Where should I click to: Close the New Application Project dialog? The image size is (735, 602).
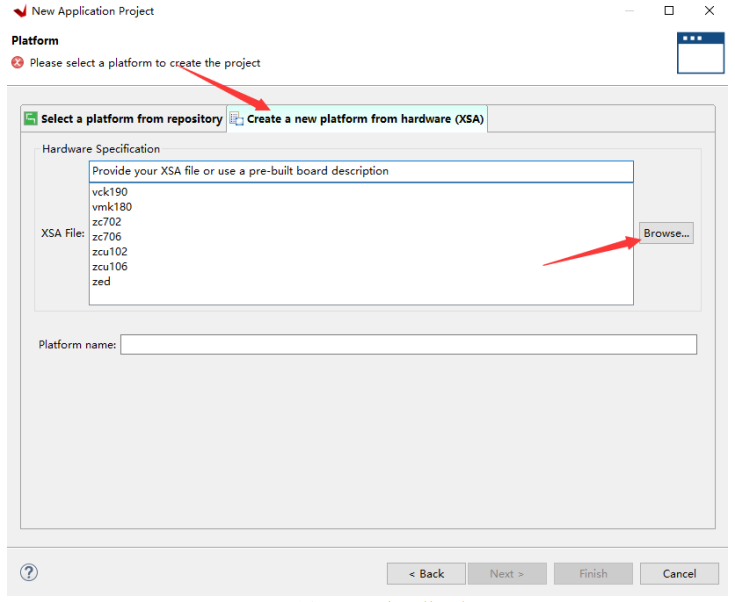click(x=709, y=10)
